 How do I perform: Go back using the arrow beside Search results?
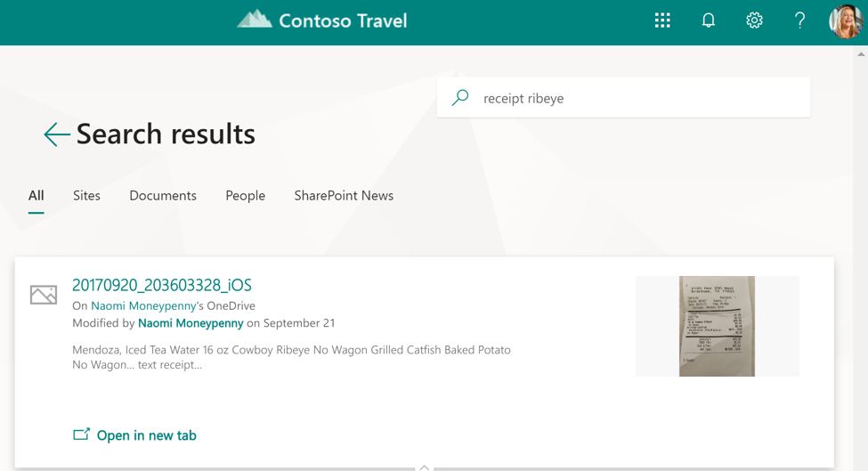pos(56,134)
